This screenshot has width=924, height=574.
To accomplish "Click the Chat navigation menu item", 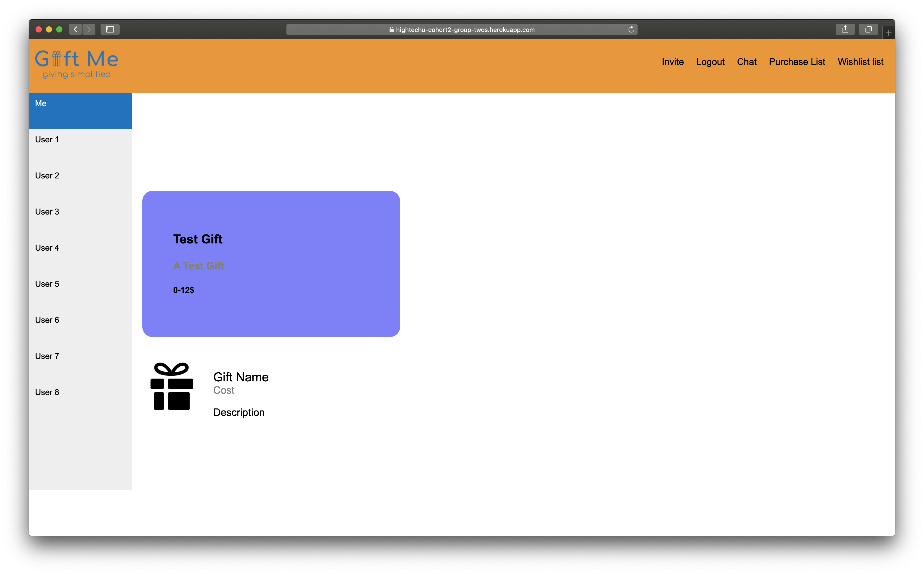I will pyautogui.click(x=746, y=61).
